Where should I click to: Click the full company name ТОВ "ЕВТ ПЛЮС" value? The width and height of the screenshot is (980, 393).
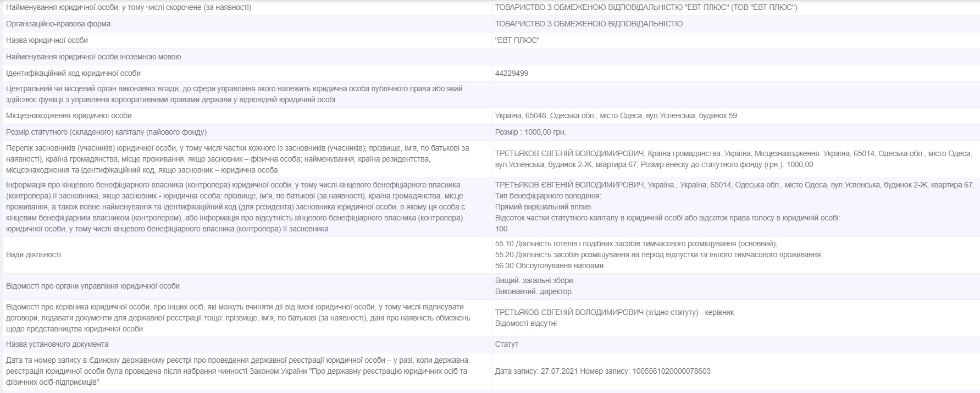[x=646, y=7]
